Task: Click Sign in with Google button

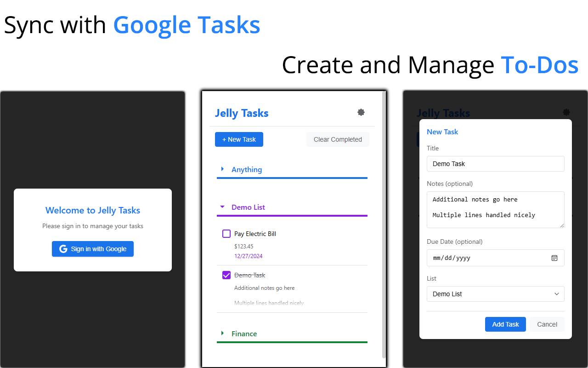Action: (x=93, y=249)
